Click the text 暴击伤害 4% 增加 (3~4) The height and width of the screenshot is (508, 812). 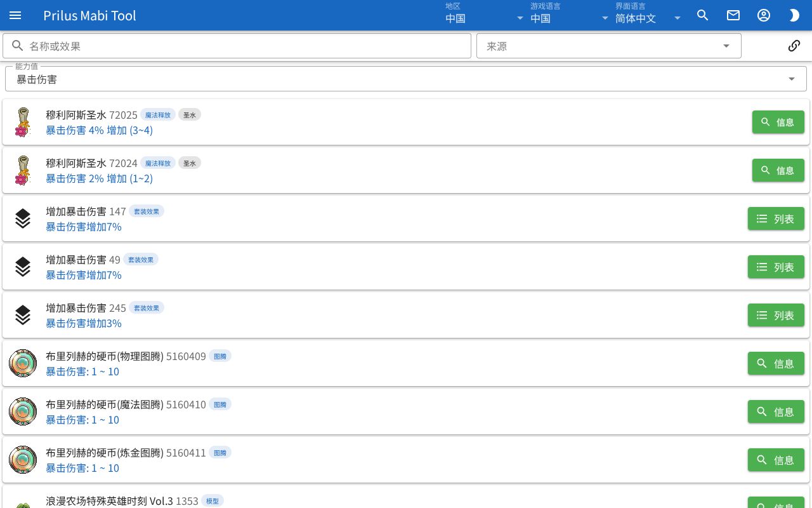99,130
